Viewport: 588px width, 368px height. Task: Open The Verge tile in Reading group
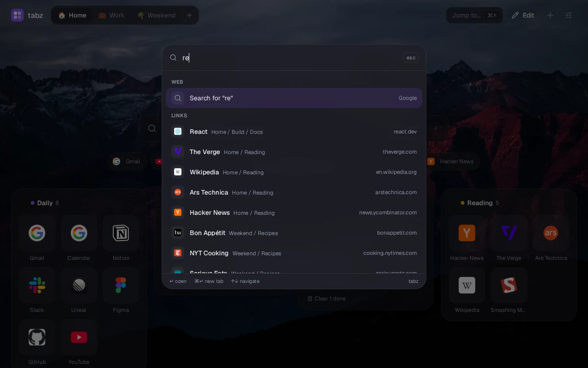(509, 239)
